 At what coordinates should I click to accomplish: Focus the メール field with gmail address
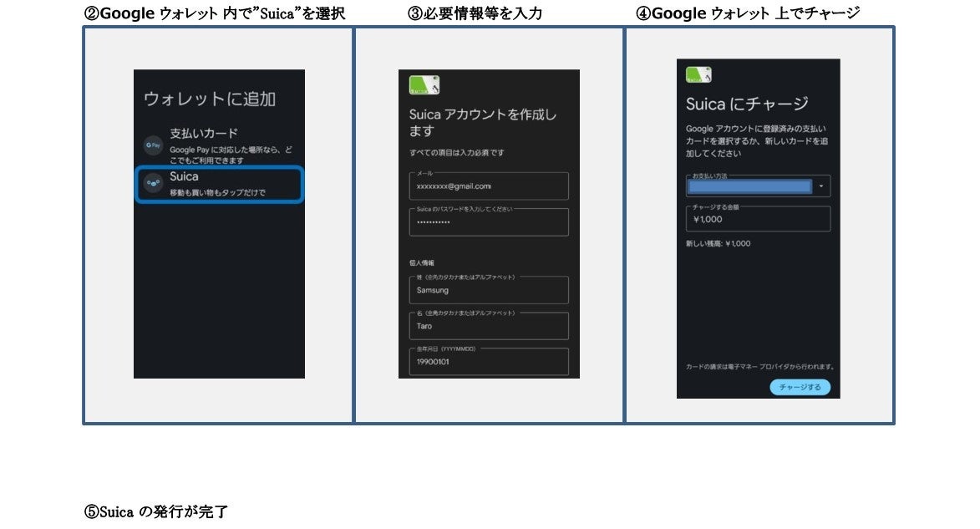coord(489,186)
